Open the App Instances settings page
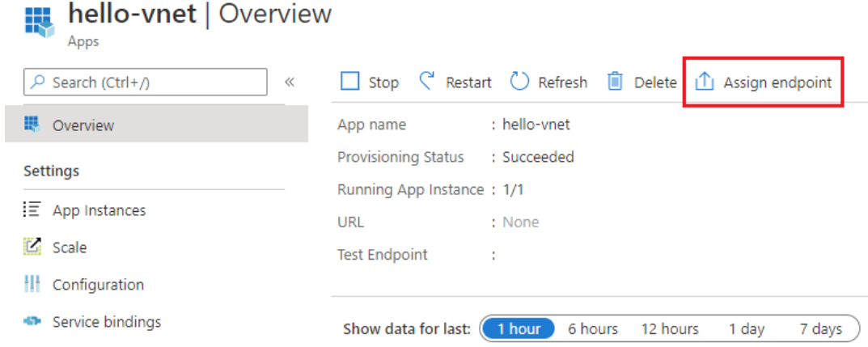The image size is (868, 347). (x=99, y=210)
